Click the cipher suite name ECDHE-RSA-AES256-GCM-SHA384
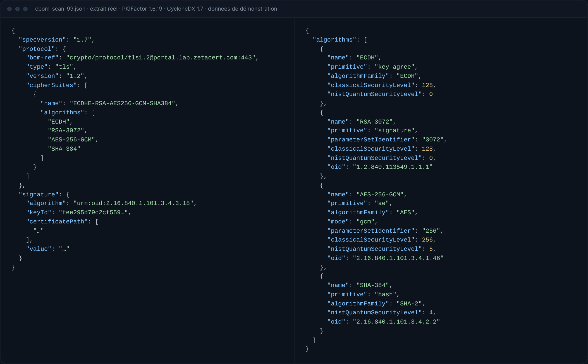This screenshot has width=588, height=364. 122,103
